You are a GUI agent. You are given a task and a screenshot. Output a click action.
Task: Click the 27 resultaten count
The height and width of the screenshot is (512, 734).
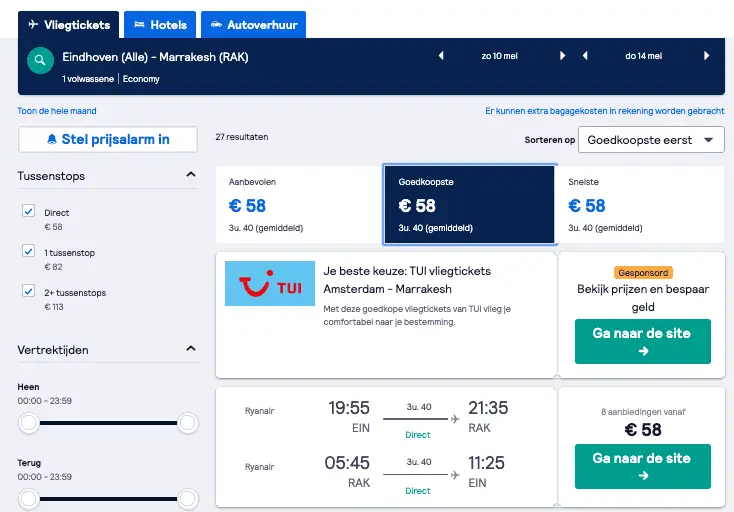tap(242, 137)
